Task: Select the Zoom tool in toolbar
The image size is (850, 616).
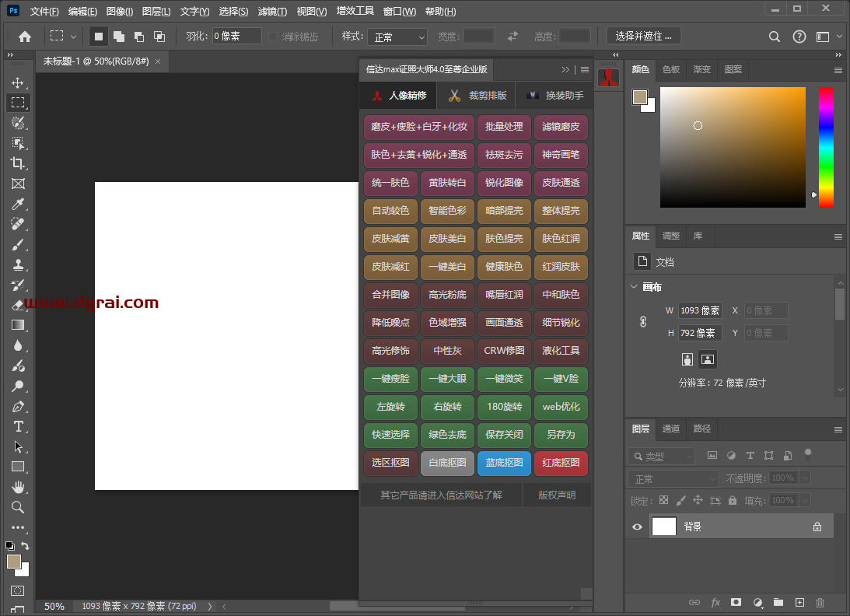Action: tap(18, 508)
